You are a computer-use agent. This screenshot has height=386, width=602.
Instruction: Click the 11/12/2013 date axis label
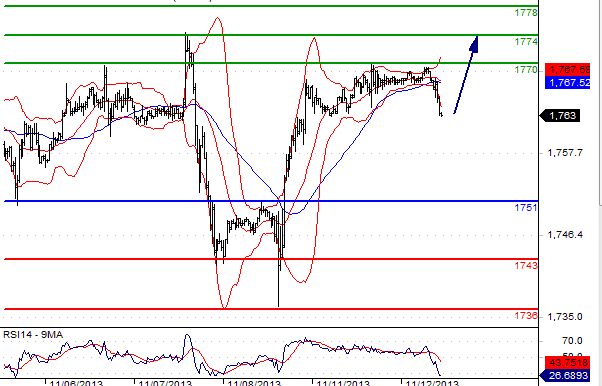tap(432, 383)
